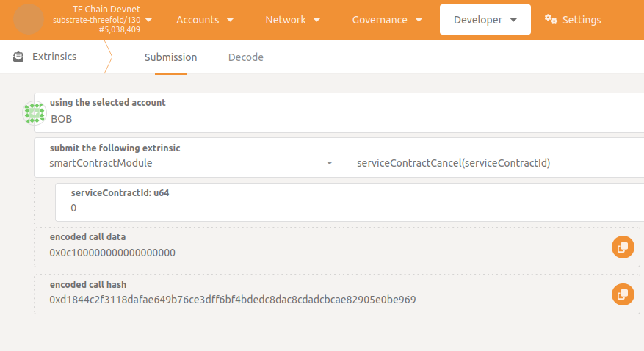Open the Accounts menu
This screenshot has height=351, width=644.
coord(205,20)
